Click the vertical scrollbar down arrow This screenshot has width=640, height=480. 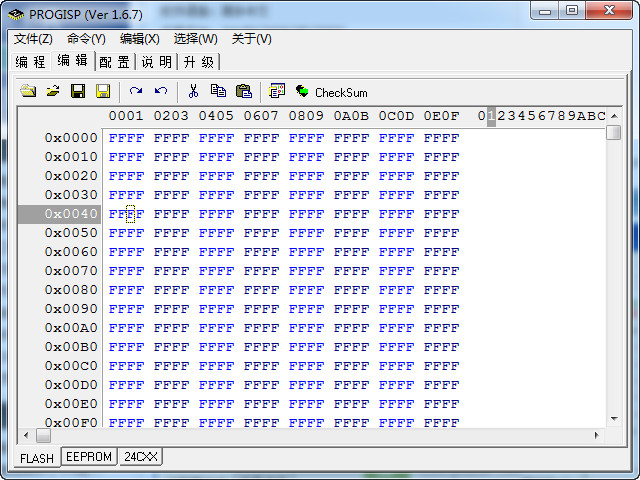pos(614,419)
